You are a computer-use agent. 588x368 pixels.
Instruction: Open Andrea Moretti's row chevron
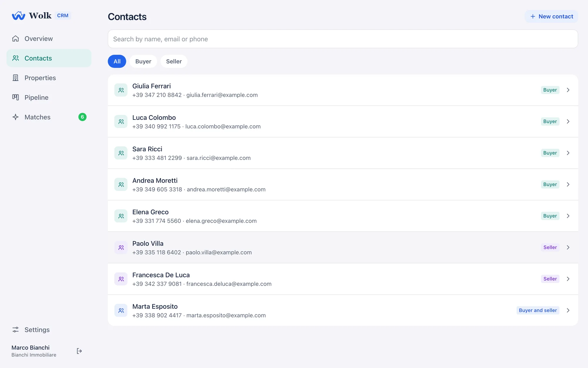568,185
